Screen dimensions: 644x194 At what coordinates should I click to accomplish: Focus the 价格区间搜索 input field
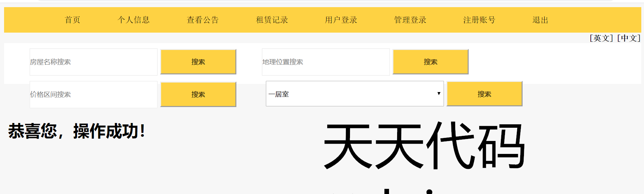click(x=93, y=94)
